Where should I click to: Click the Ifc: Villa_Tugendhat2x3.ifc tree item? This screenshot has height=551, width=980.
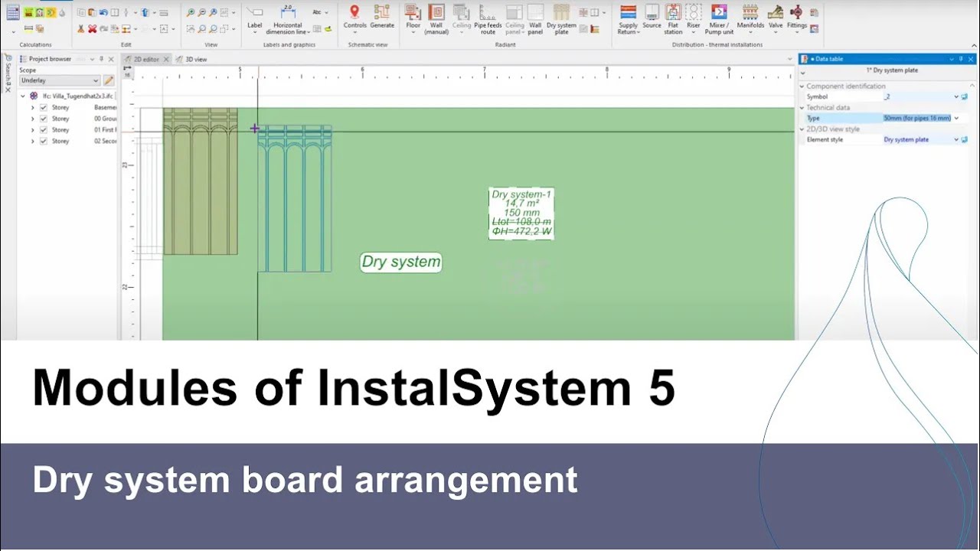click(x=77, y=96)
